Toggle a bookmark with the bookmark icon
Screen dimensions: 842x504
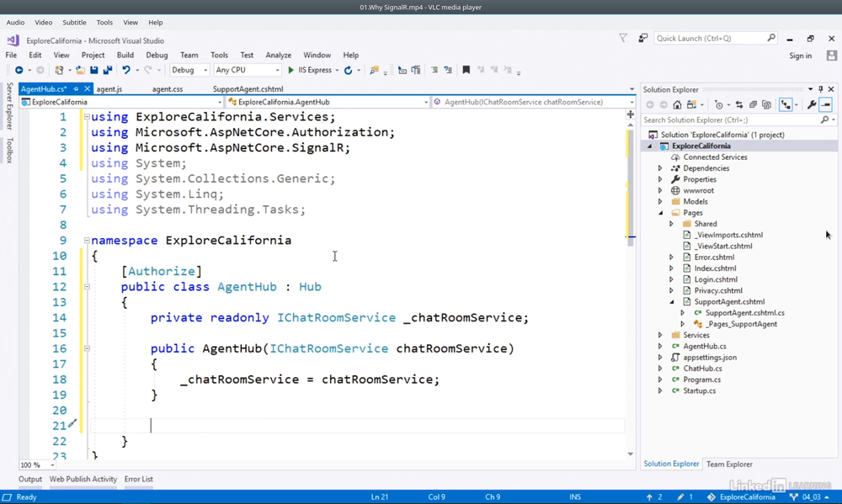(x=466, y=71)
